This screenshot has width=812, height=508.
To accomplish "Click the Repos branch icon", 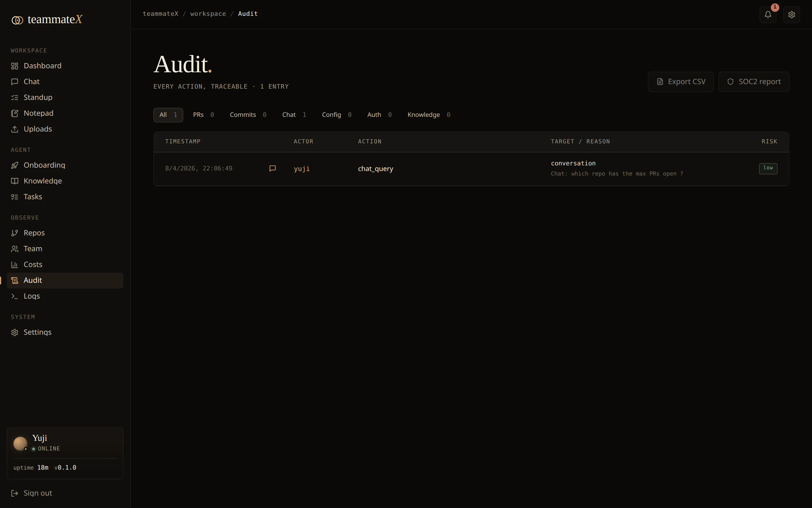I will pyautogui.click(x=14, y=233).
